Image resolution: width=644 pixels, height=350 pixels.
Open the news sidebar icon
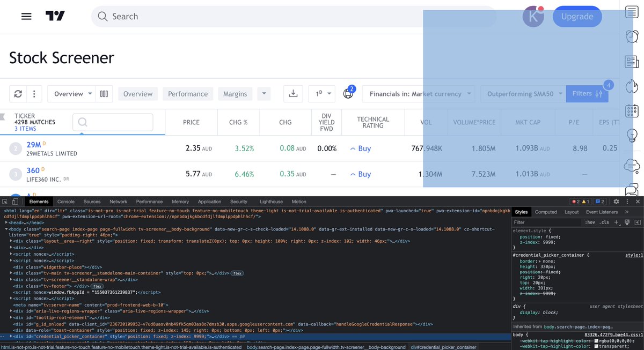click(x=632, y=62)
